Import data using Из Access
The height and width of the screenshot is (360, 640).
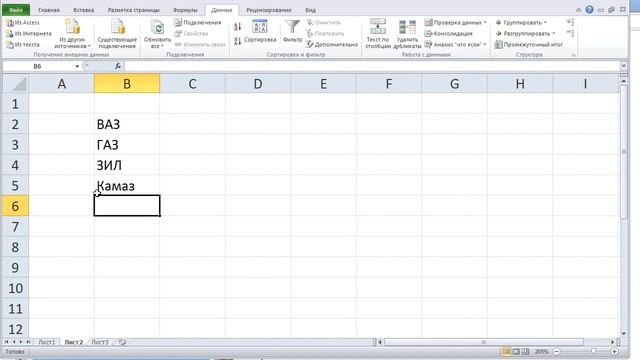[x=23, y=23]
